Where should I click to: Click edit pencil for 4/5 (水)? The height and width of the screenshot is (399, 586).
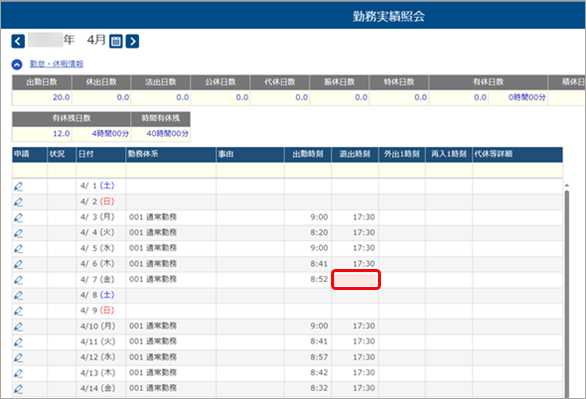pyautogui.click(x=18, y=248)
